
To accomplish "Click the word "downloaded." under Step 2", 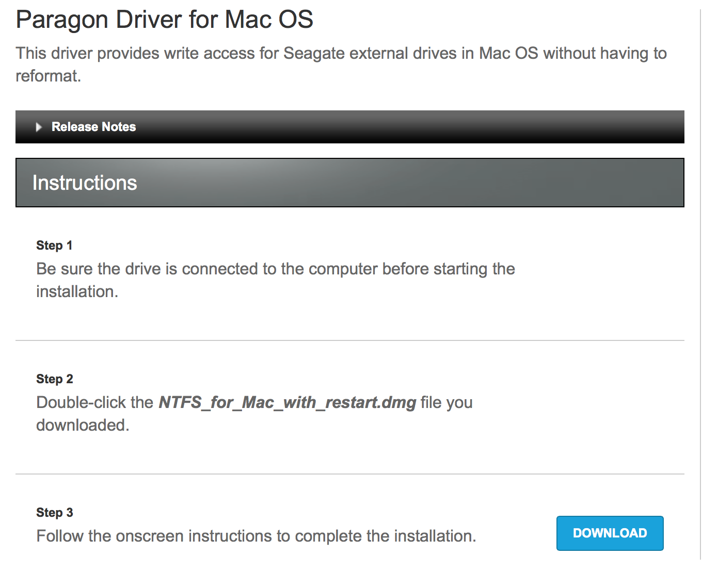I will point(83,425).
